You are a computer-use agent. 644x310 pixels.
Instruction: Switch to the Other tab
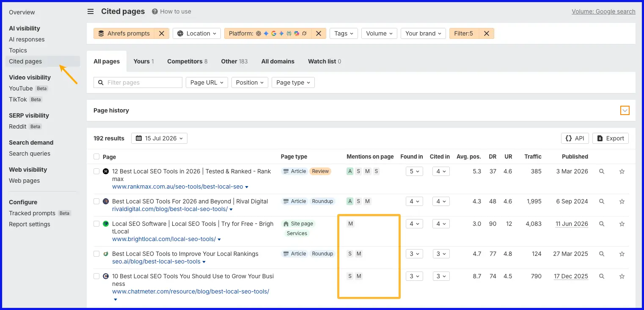point(234,61)
